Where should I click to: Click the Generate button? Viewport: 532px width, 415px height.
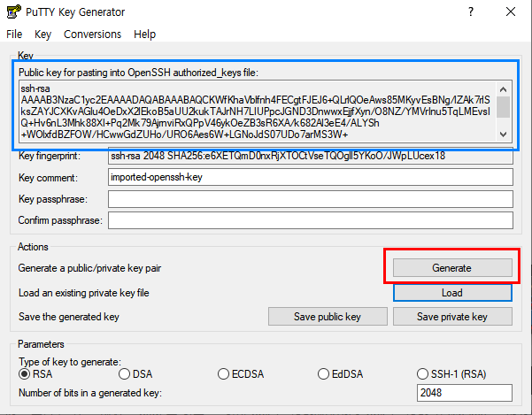pyautogui.click(x=452, y=268)
